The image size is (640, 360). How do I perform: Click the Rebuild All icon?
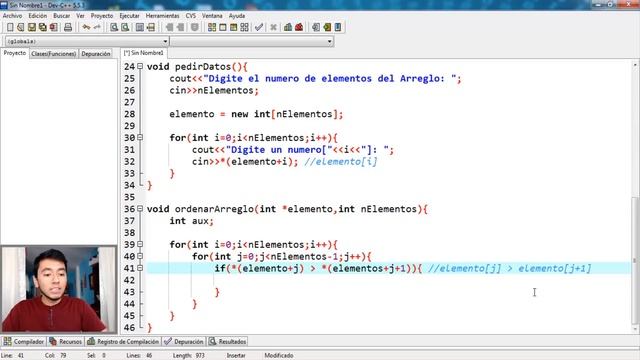pos(244,27)
